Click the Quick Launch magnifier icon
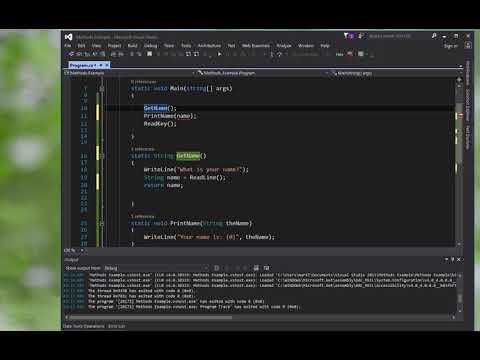The image size is (480, 360). tap(434, 35)
